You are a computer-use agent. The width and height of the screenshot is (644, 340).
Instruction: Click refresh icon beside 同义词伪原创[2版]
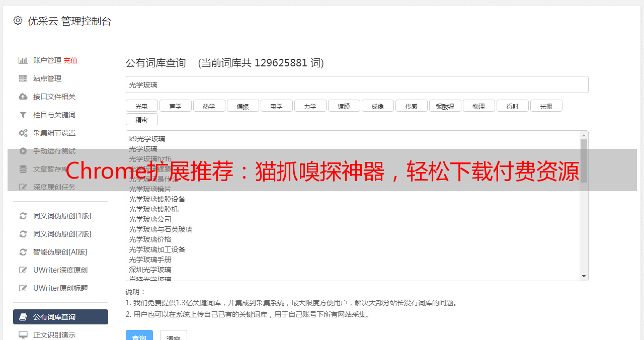coord(23,234)
